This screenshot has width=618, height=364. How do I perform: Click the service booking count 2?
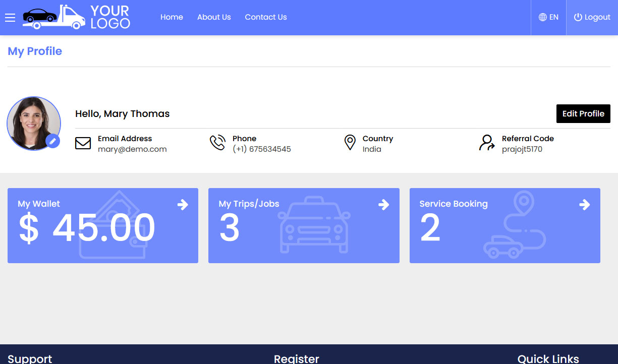430,228
